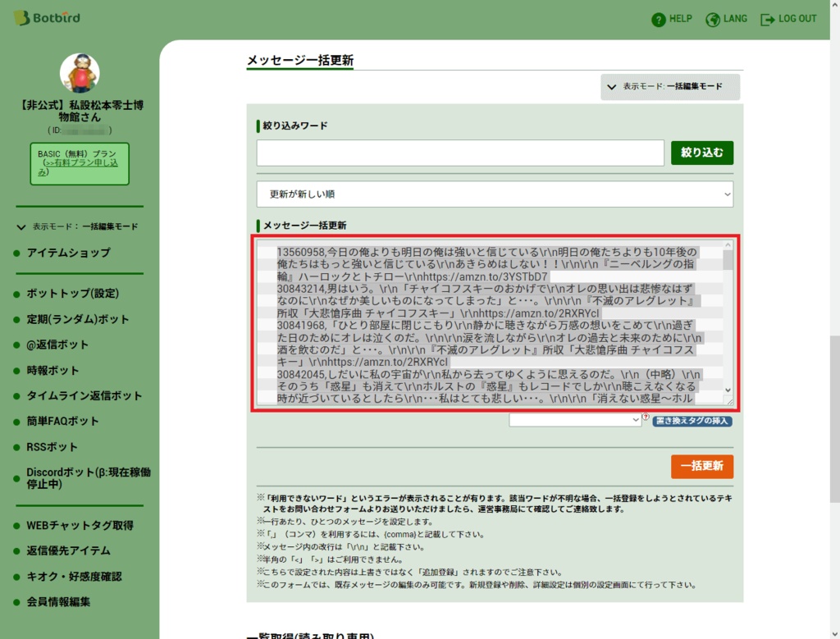Screen dimensions: 840x639
Task: Click the Botbird logo
Action: 47,18
